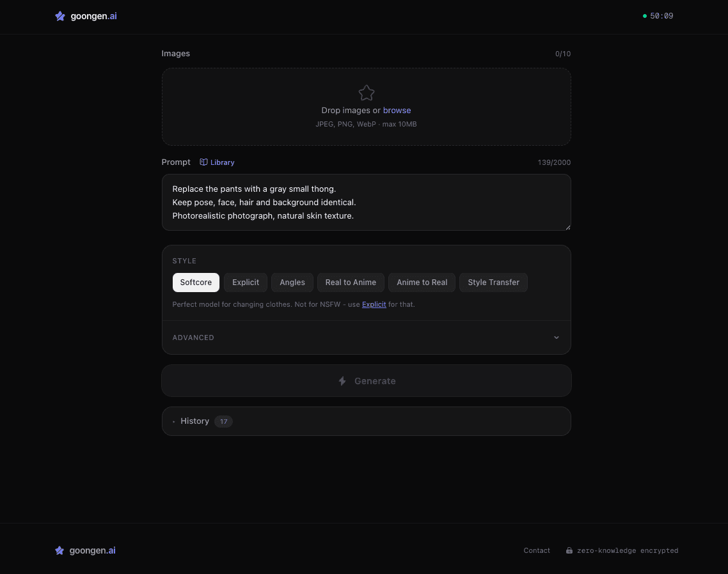Open the Contact page
728x574 pixels.
pyautogui.click(x=536, y=550)
